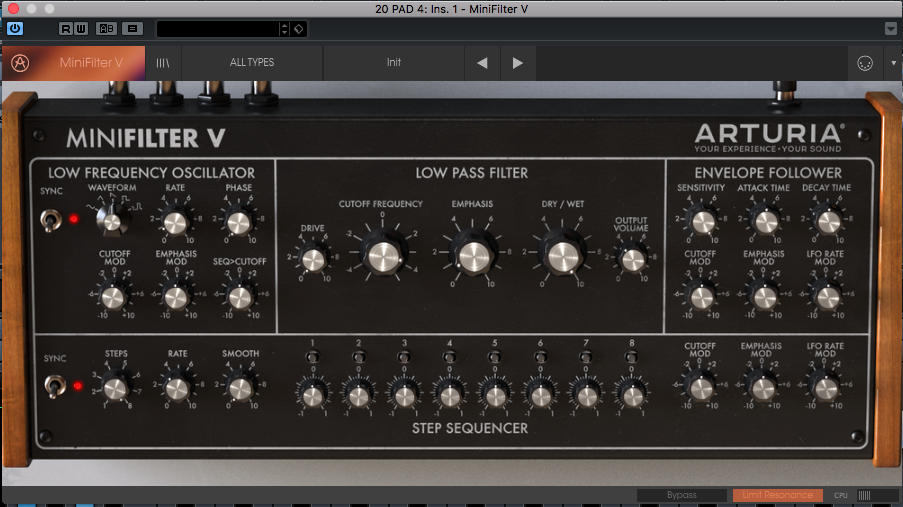Click the sequencer RATE knob

177,389
